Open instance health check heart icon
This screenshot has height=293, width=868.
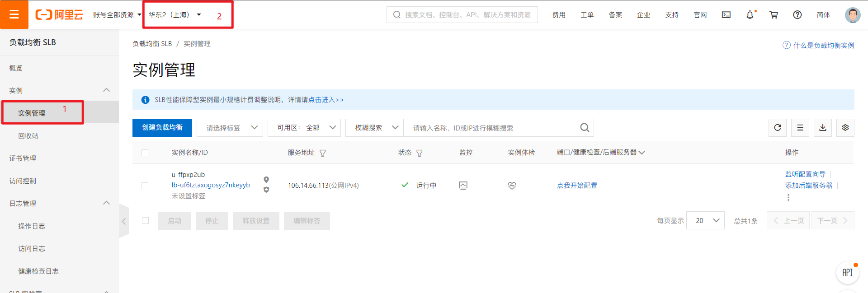[x=512, y=186]
